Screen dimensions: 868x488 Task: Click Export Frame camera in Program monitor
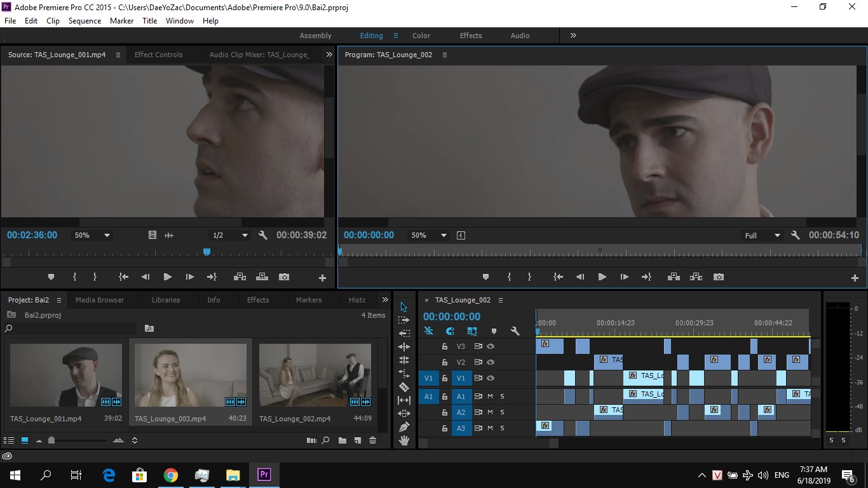[x=719, y=277]
